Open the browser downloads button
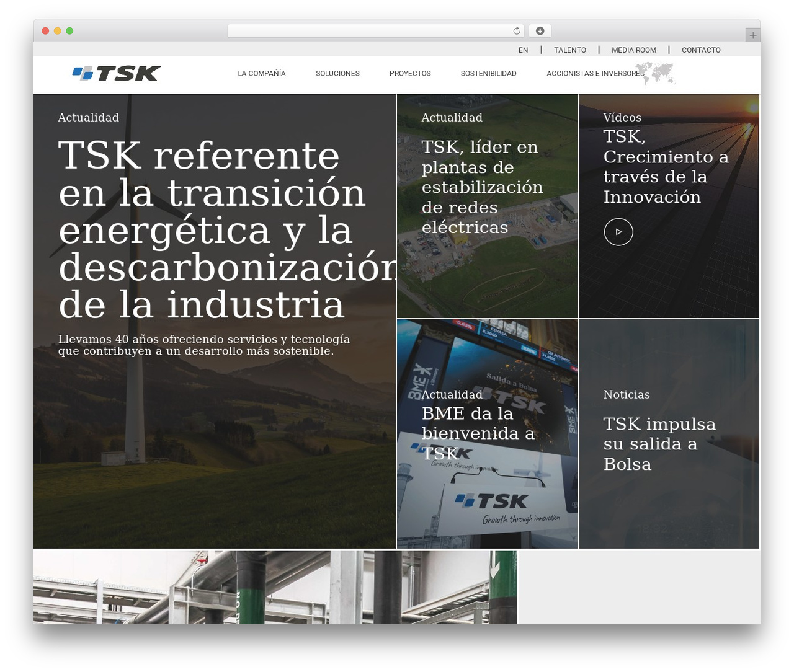The width and height of the screenshot is (794, 672). click(x=540, y=31)
